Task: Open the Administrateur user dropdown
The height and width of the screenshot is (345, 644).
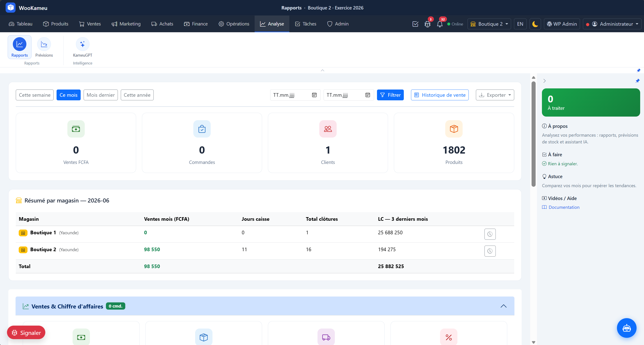Action: pos(612,24)
